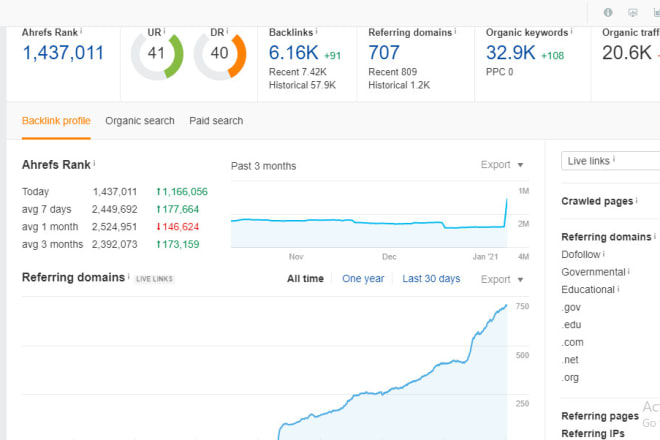Click the Crawled pages info icon
The image size is (660, 440).
pos(636,200)
